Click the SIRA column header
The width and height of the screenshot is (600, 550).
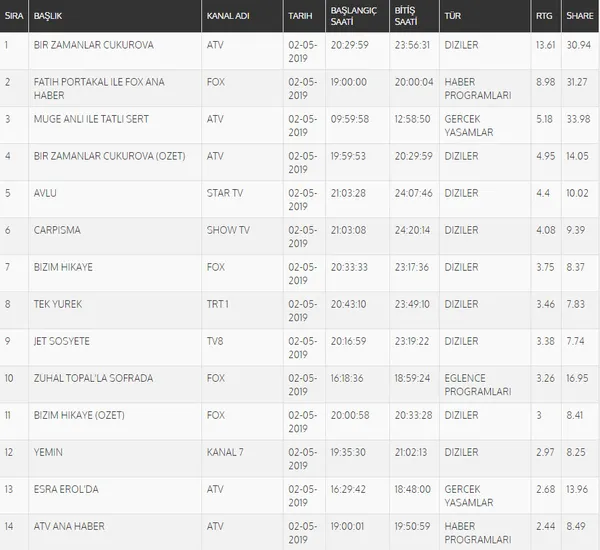[14, 16]
